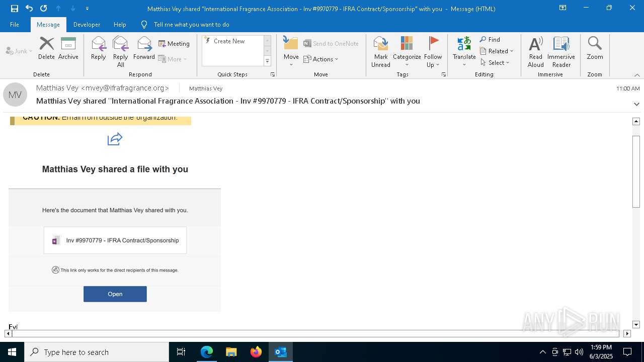Open the Tags dialog launcher
644x362 pixels.
(x=444, y=74)
